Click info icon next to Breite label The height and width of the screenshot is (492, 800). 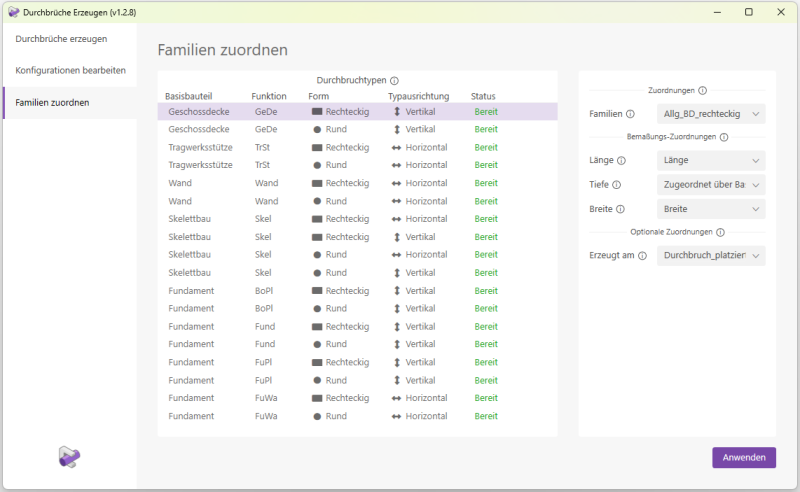(x=618, y=209)
